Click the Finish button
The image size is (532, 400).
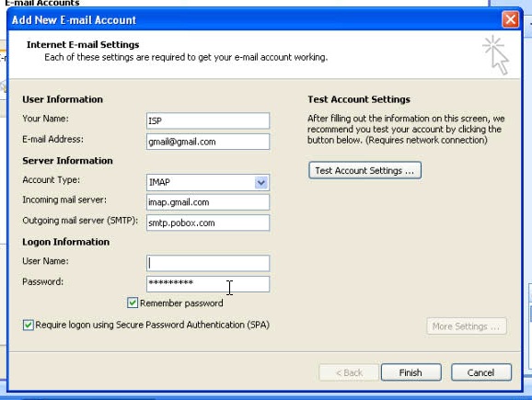[x=411, y=372]
